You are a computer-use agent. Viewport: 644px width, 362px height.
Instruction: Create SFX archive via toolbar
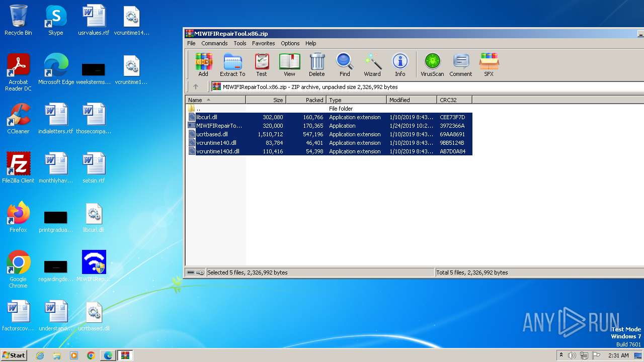coord(489,65)
